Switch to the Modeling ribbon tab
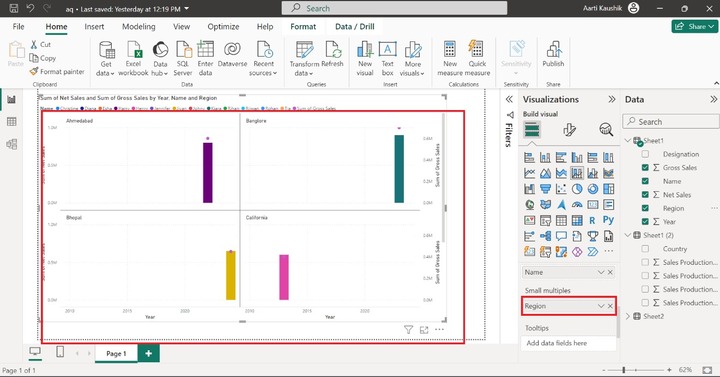The image size is (720, 377). tap(139, 27)
